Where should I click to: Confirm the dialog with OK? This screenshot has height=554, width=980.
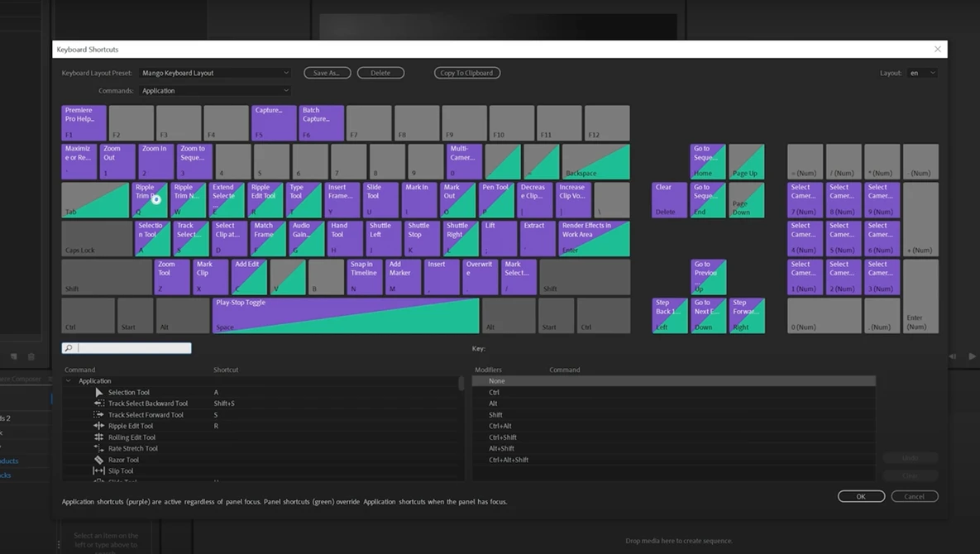pyautogui.click(x=861, y=497)
